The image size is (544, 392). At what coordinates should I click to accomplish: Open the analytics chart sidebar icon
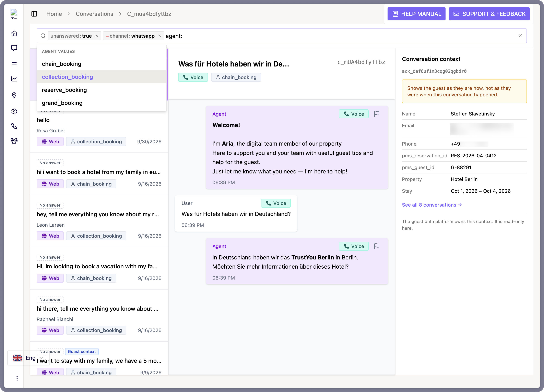14,79
